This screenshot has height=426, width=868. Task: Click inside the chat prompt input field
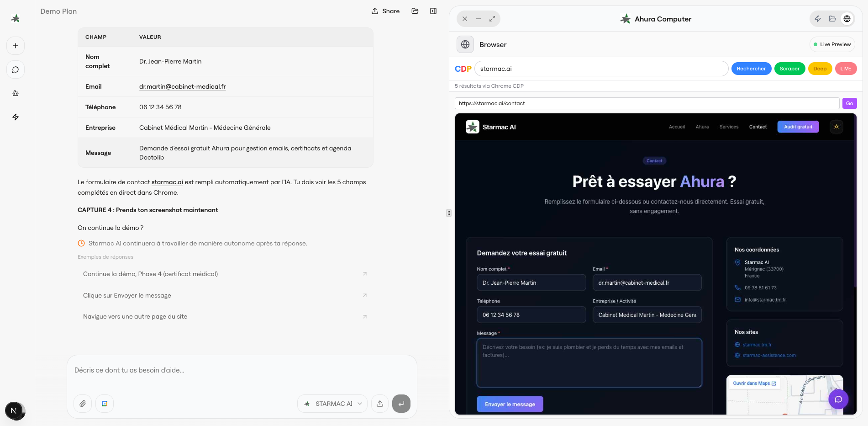point(242,370)
